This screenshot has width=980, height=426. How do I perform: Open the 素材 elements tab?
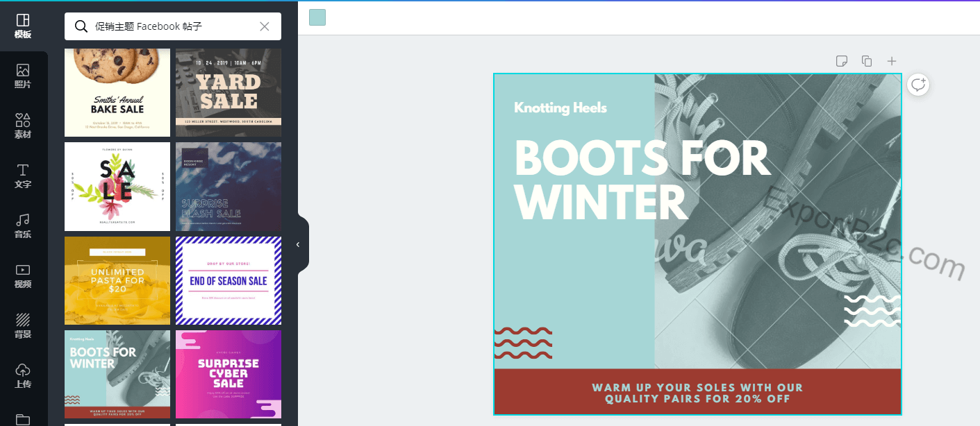pos(23,126)
